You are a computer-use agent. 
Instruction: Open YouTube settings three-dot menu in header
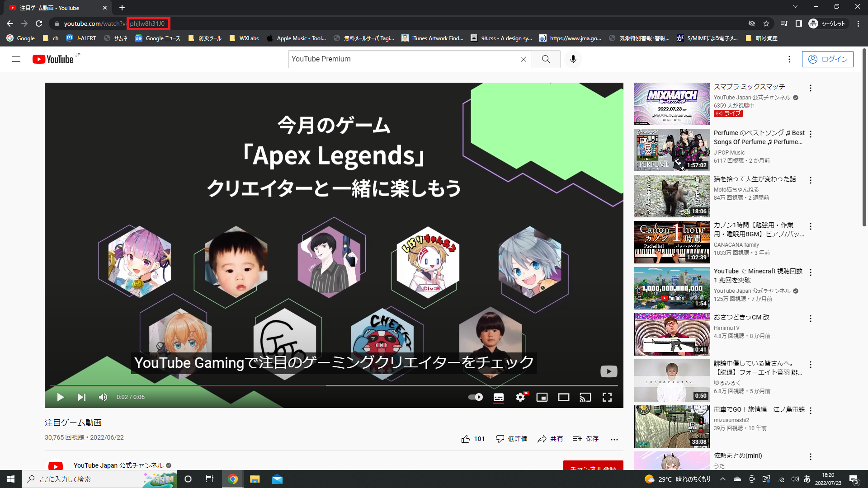[x=789, y=59]
